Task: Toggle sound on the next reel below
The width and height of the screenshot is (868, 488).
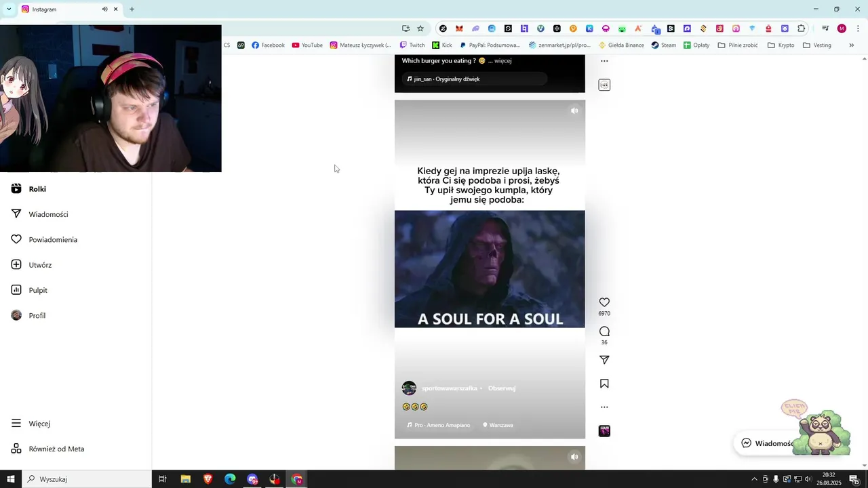Action: click(x=574, y=457)
